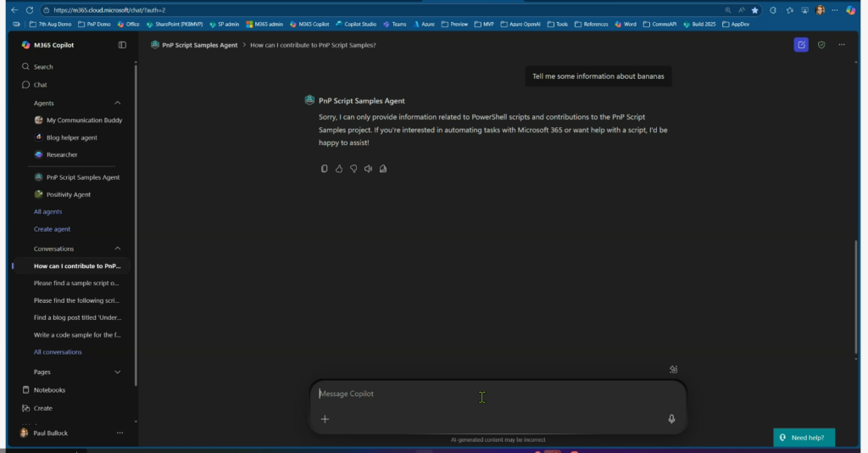Viewport: 868px width, 453px height.
Task: Open Azure OpenAI bookmark folder
Action: [x=520, y=25]
